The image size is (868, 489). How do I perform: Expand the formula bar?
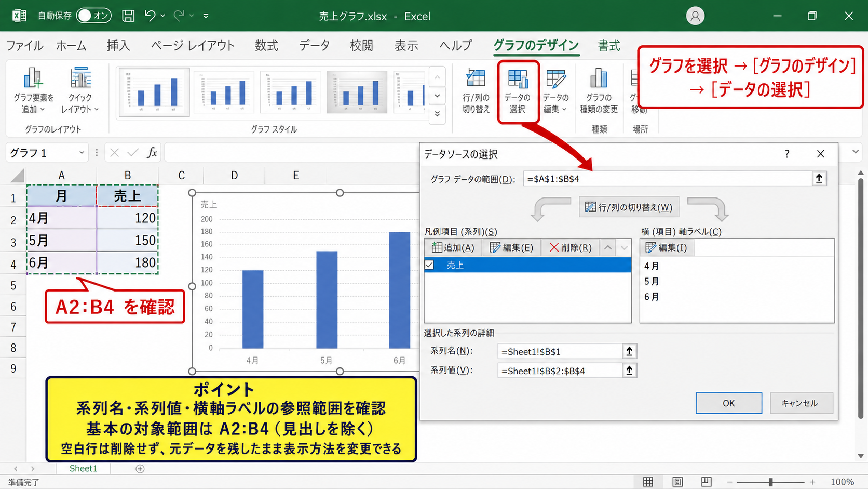856,152
